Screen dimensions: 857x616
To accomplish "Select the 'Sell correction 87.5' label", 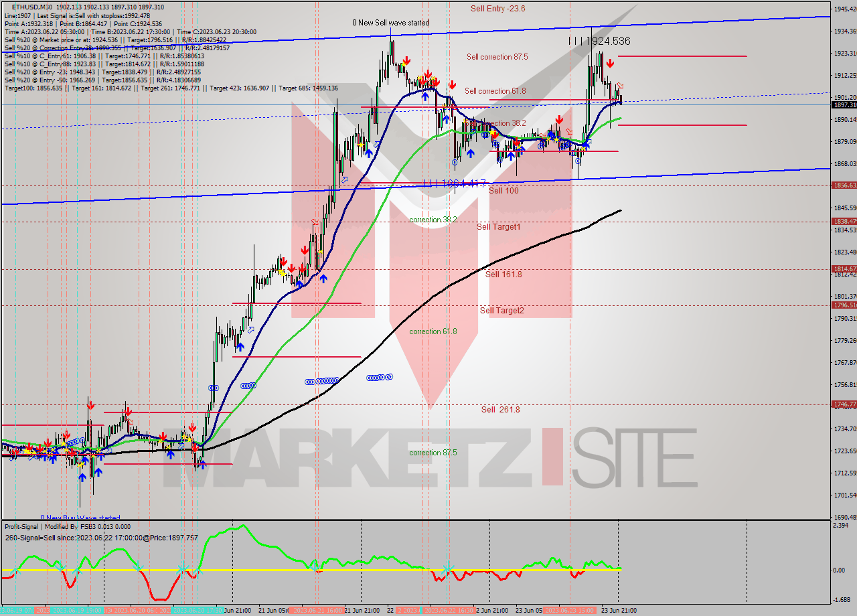I will click(497, 57).
